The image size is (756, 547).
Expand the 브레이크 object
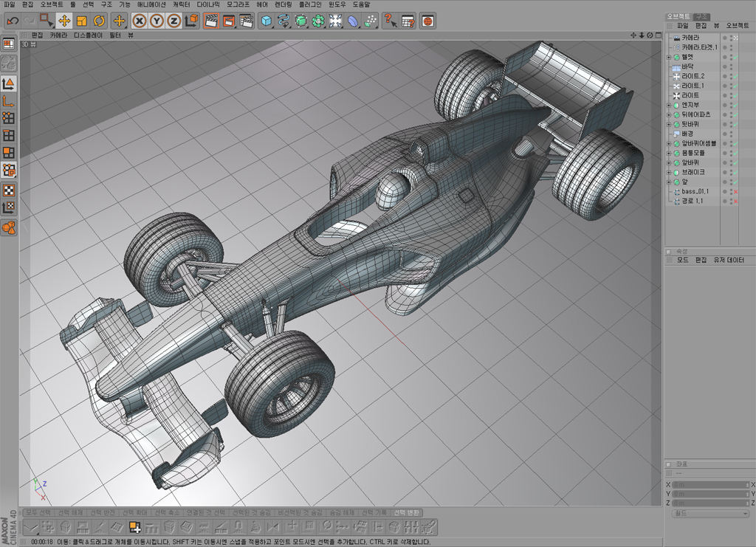coord(669,173)
